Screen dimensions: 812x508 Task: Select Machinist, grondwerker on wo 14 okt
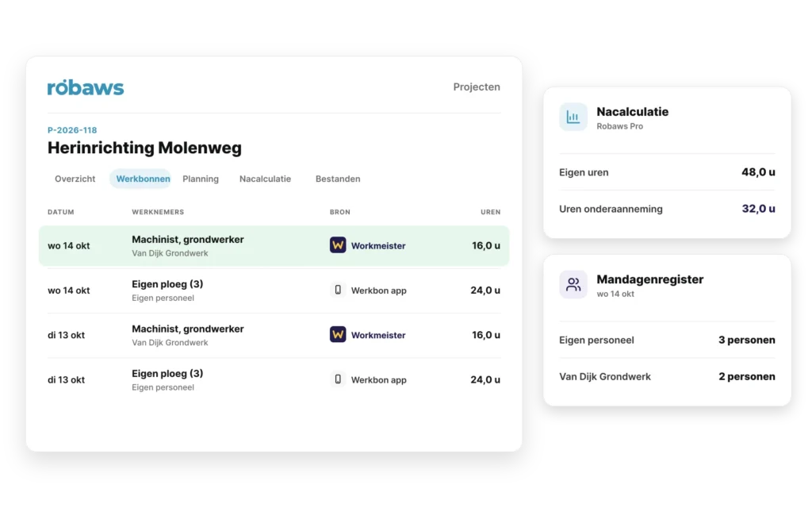187,240
